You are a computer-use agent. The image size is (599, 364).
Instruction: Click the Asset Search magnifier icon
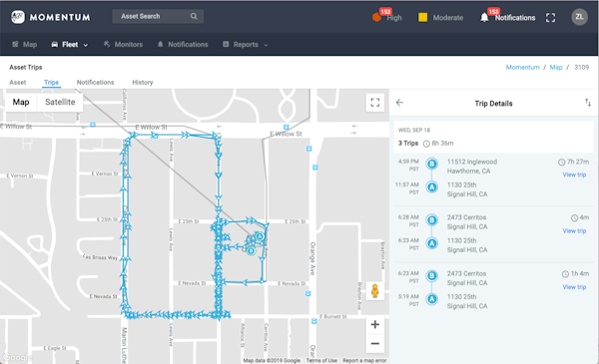(194, 16)
